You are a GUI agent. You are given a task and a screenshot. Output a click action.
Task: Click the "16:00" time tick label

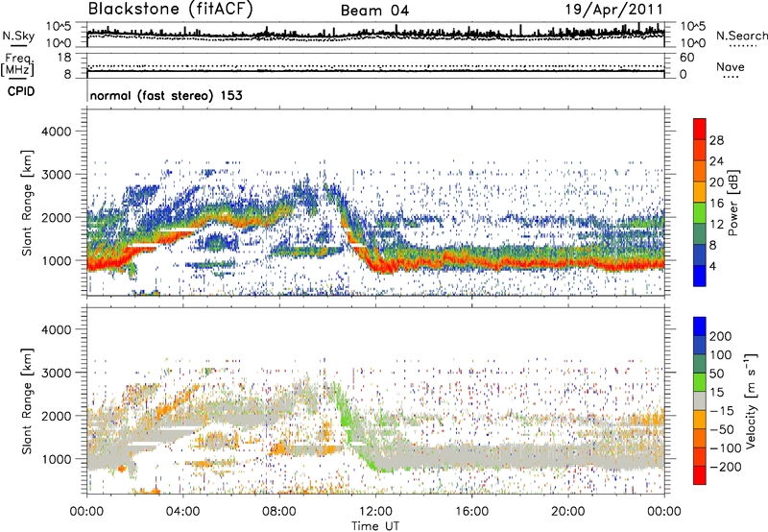471,512
